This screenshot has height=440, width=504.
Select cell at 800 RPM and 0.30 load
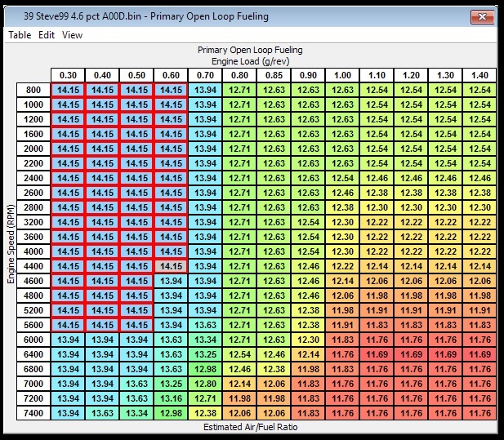pos(69,90)
